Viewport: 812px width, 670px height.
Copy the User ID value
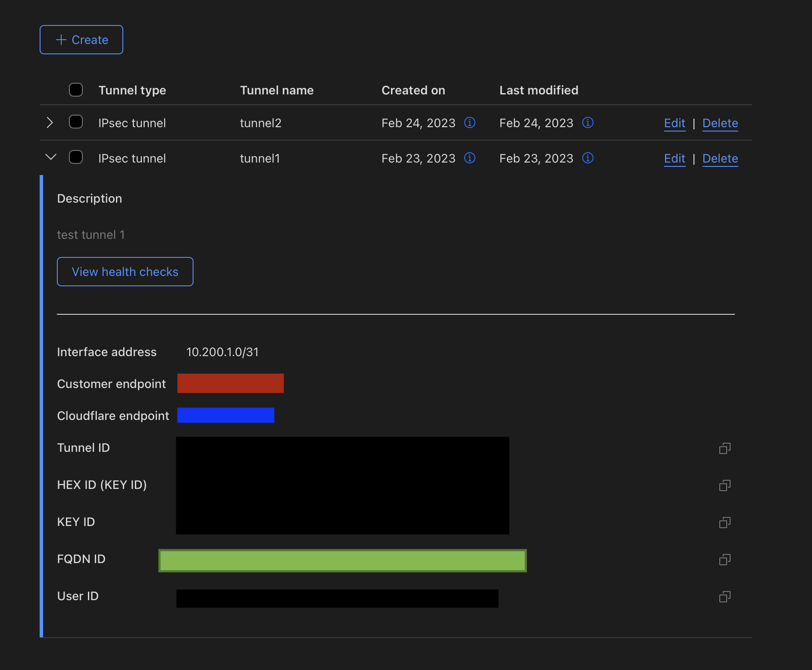click(x=725, y=597)
